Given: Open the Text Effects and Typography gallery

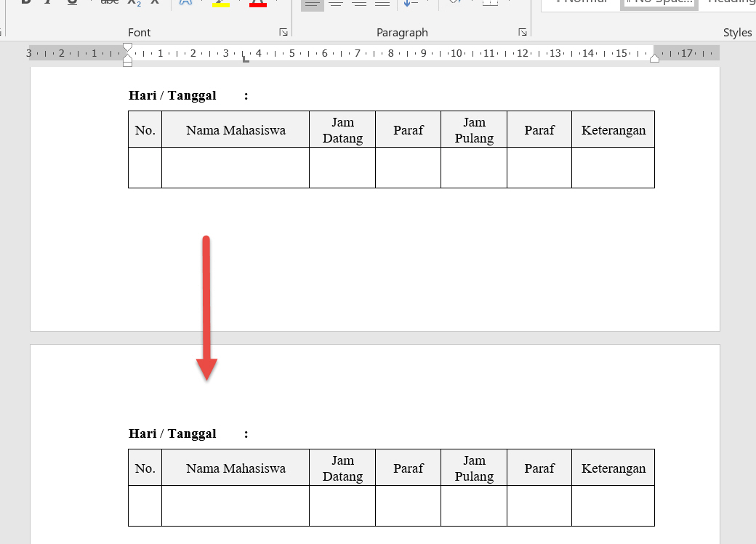Looking at the screenshot, I should coord(186,4).
